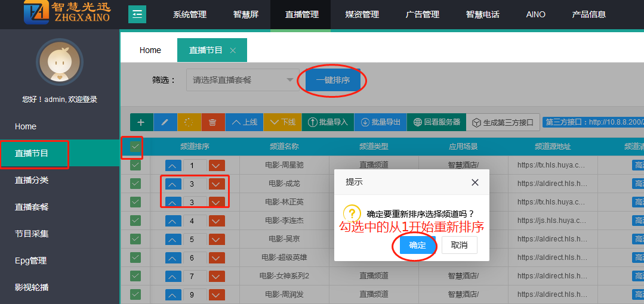Image resolution: width=644 pixels, height=304 pixels.
Task: Uncheck the 电影-吴京 row checkbox
Action: click(135, 239)
